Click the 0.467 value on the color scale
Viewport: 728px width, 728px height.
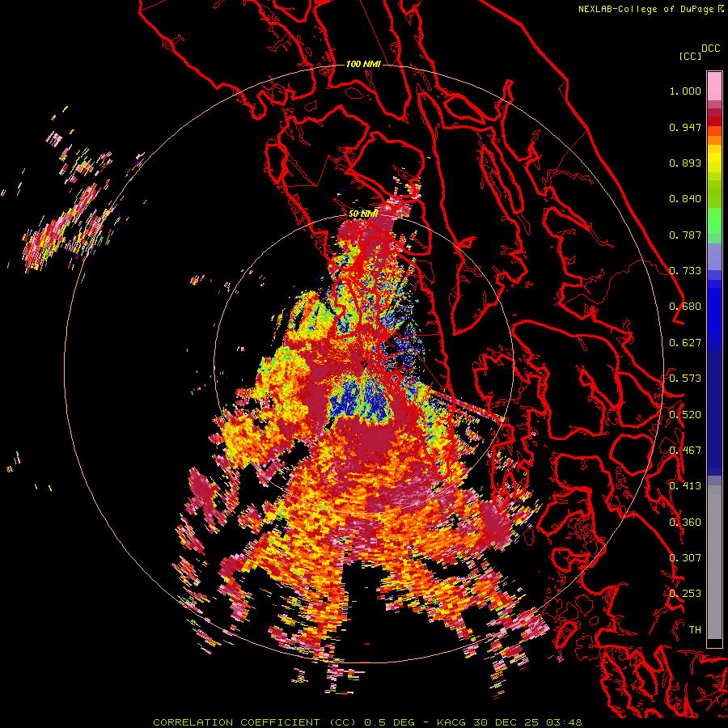pyautogui.click(x=685, y=451)
